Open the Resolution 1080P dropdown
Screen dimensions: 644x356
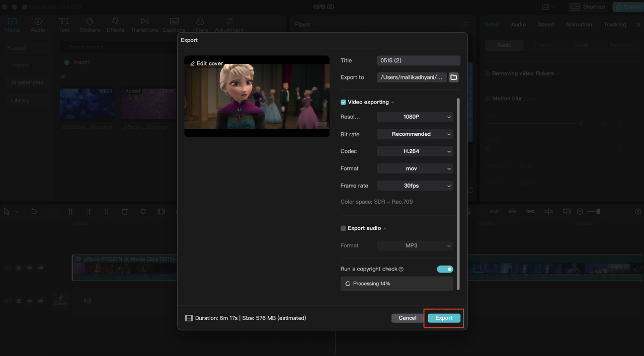click(x=415, y=117)
